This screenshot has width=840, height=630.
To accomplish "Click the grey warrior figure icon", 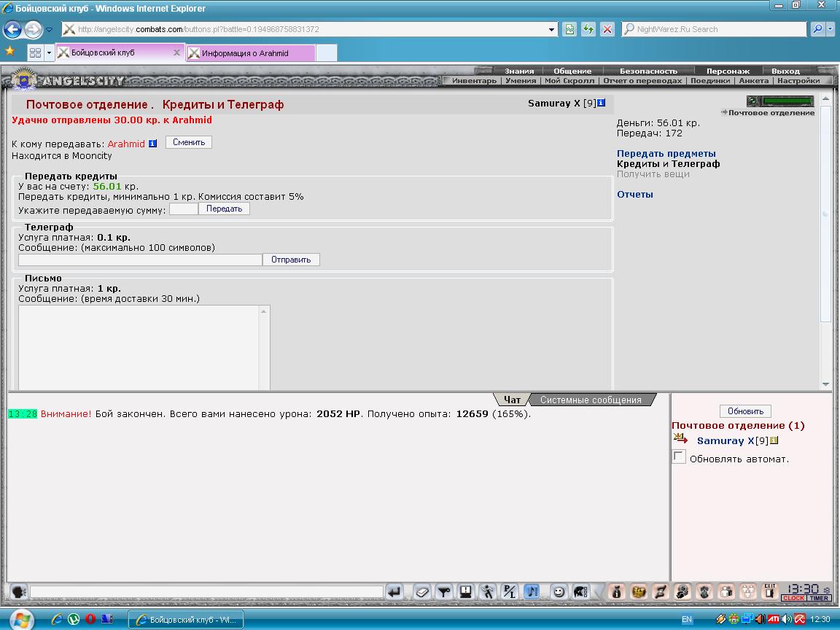I will [x=704, y=592].
